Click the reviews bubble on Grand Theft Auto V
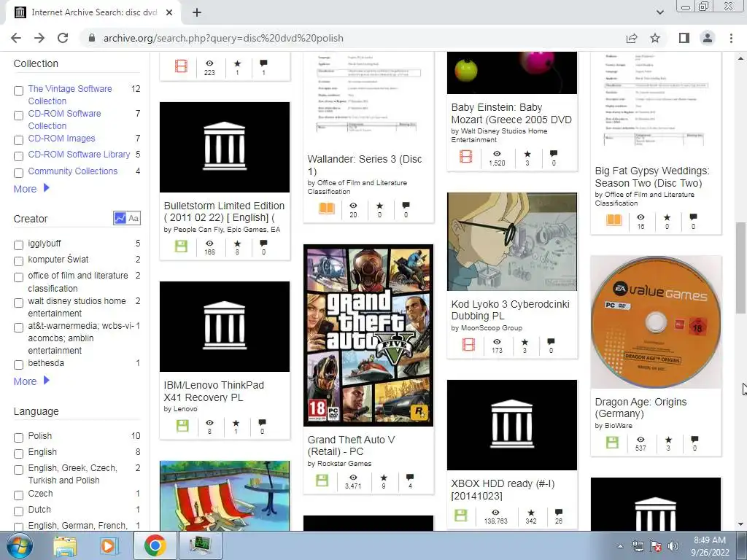Viewport: 747px width, 560px height. tap(410, 477)
